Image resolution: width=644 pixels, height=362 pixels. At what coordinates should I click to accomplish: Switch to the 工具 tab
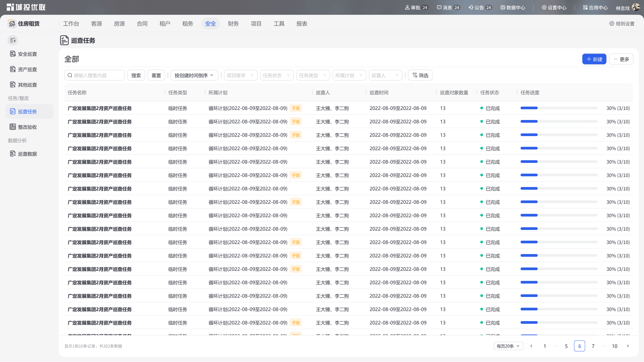click(279, 23)
